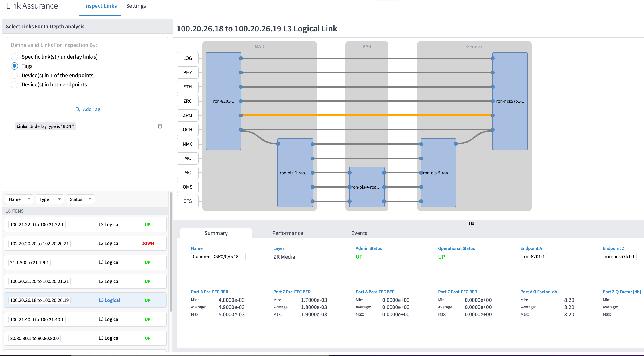Image resolution: width=644 pixels, height=356 pixels.
Task: Open the Name filter dropdown
Action: click(x=19, y=199)
